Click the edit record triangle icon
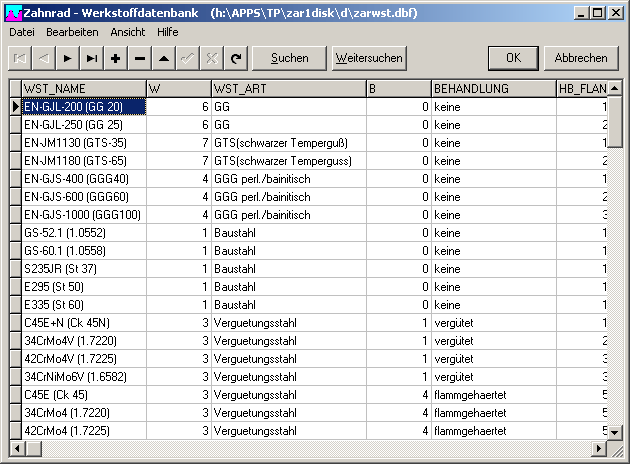This screenshot has width=630, height=464. tap(164, 58)
